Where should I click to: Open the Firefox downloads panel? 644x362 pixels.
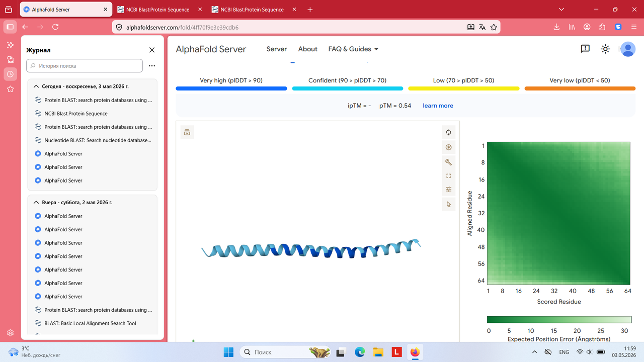point(557,27)
